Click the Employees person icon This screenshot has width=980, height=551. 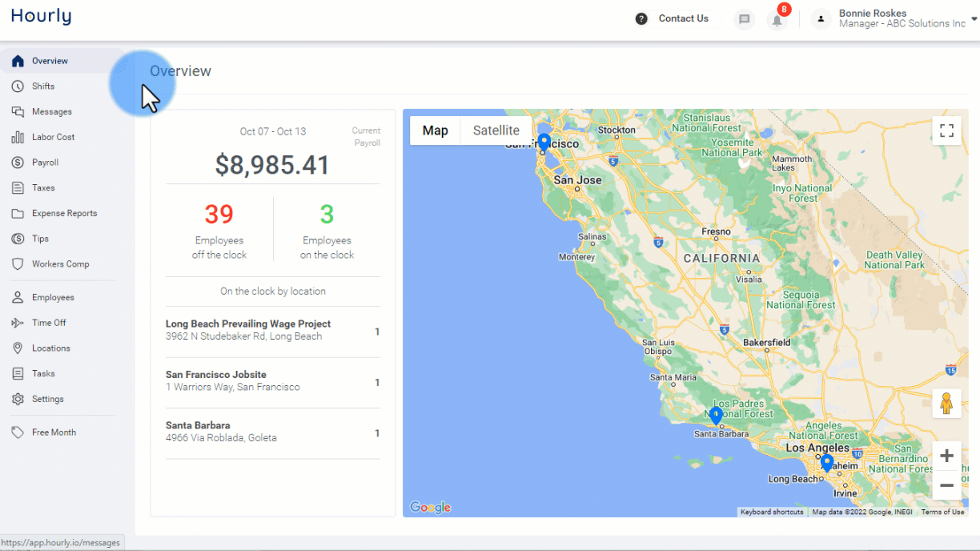[x=18, y=297]
